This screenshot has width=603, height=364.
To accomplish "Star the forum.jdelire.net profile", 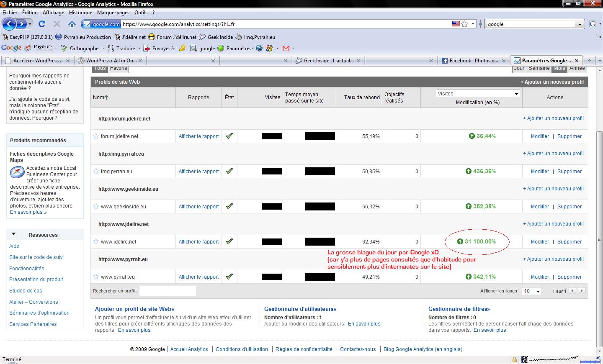I will (x=96, y=136).
